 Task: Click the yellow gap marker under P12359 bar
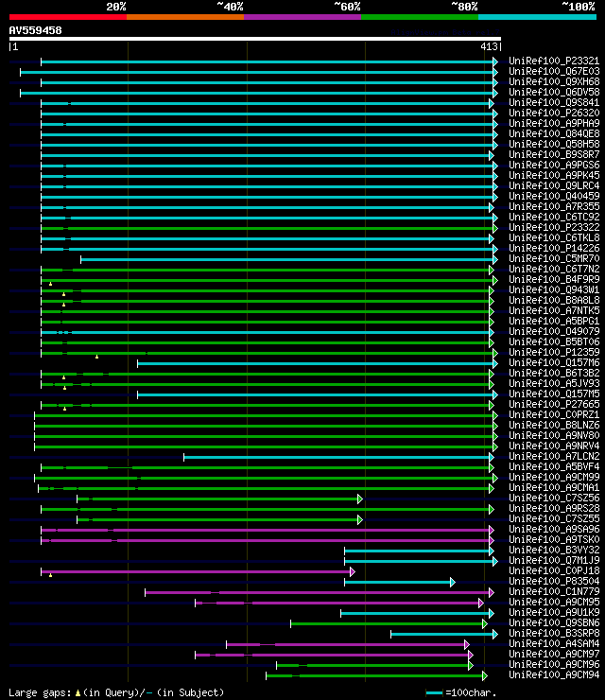pos(96,357)
